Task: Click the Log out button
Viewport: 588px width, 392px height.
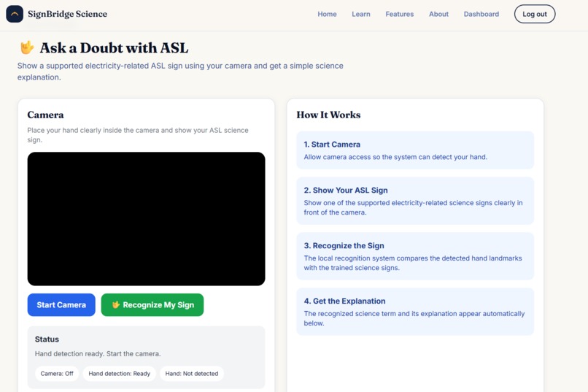Action: tap(534, 14)
